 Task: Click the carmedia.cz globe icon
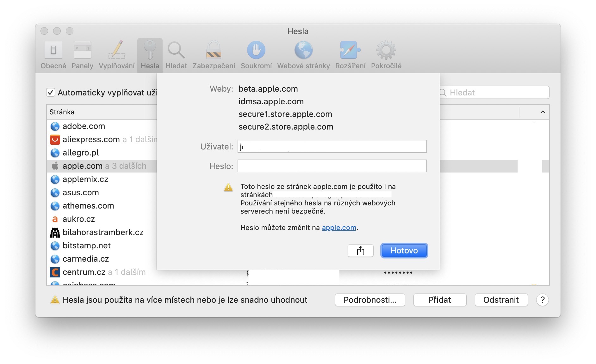[55, 259]
